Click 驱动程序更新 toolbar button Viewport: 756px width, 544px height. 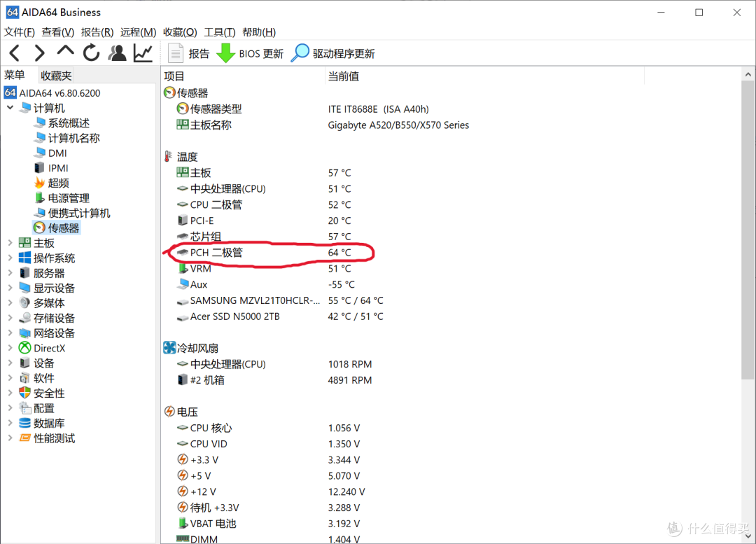point(333,53)
